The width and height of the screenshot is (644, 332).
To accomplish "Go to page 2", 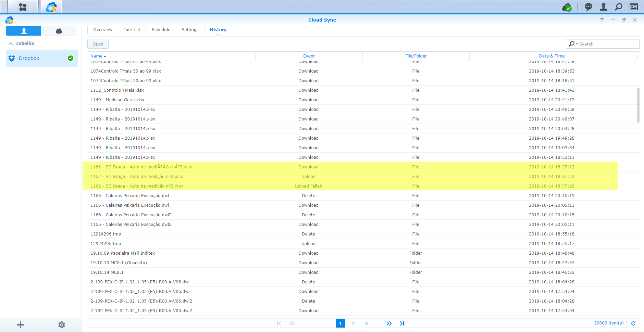I will 354,323.
